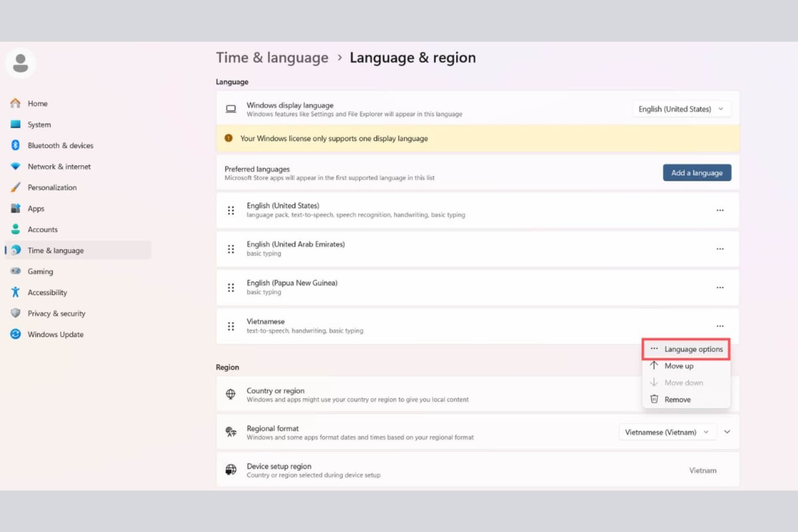
Task: Select Remove to delete Vietnamese language
Action: pos(677,399)
